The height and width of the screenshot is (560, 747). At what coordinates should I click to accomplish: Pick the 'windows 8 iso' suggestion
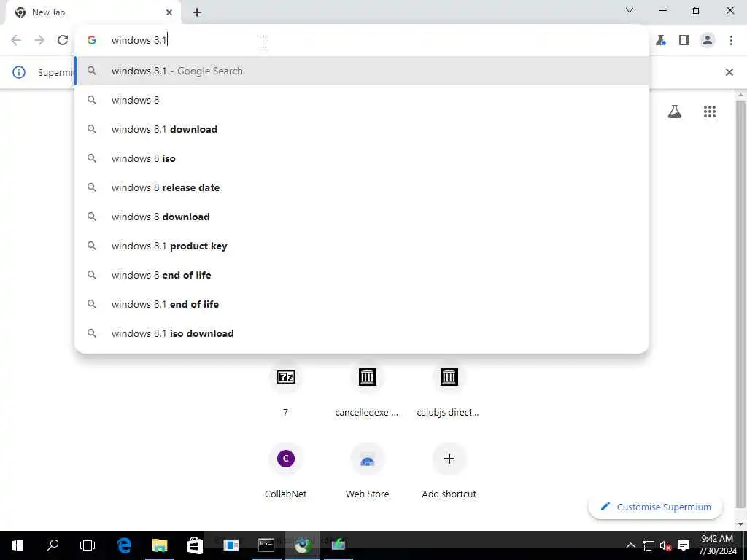[x=362, y=158]
